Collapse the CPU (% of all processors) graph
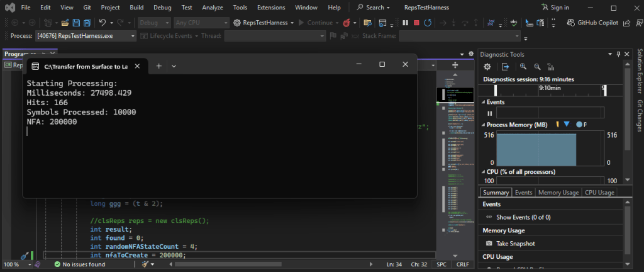The height and width of the screenshot is (272, 644). tap(483, 171)
